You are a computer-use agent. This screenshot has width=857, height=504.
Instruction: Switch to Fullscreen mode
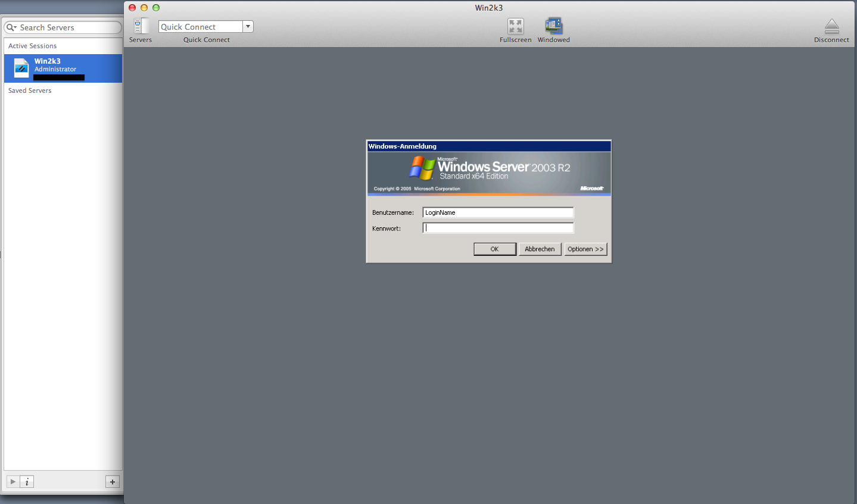click(x=515, y=26)
